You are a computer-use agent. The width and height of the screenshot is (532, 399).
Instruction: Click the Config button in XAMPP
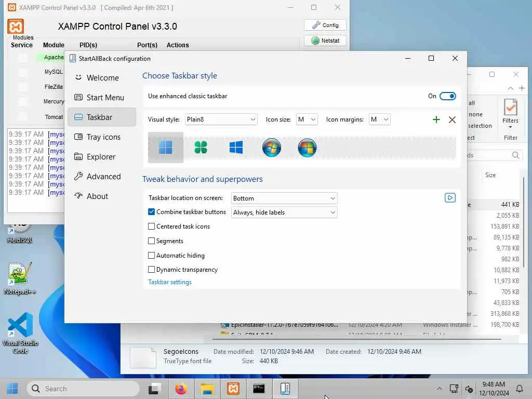click(325, 25)
